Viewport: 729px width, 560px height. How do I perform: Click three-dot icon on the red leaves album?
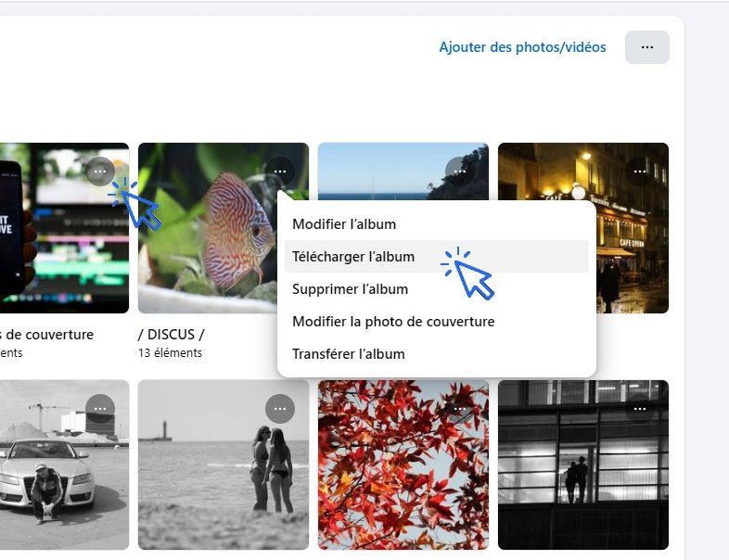click(460, 409)
